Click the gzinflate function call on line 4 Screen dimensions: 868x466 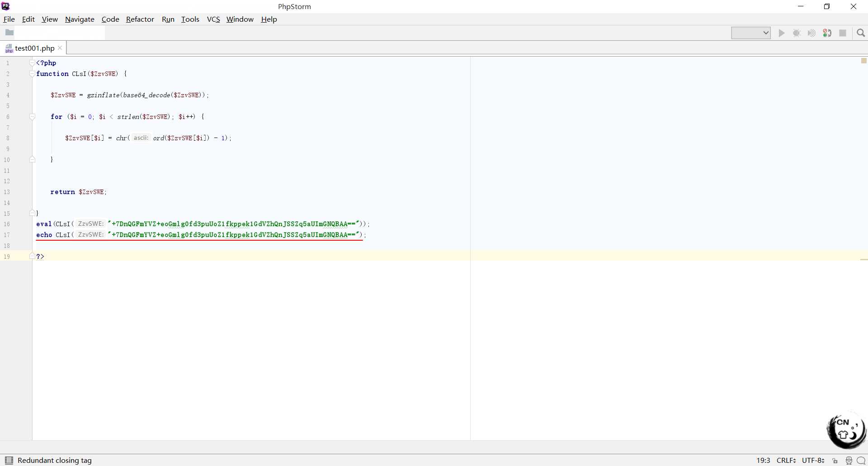tap(104, 95)
